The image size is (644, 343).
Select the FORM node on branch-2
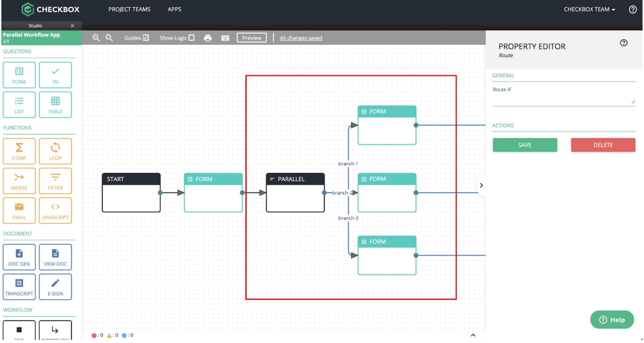387,192
